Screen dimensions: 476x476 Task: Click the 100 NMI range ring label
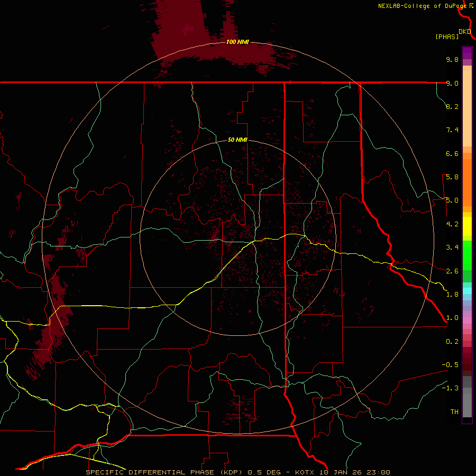point(237,42)
